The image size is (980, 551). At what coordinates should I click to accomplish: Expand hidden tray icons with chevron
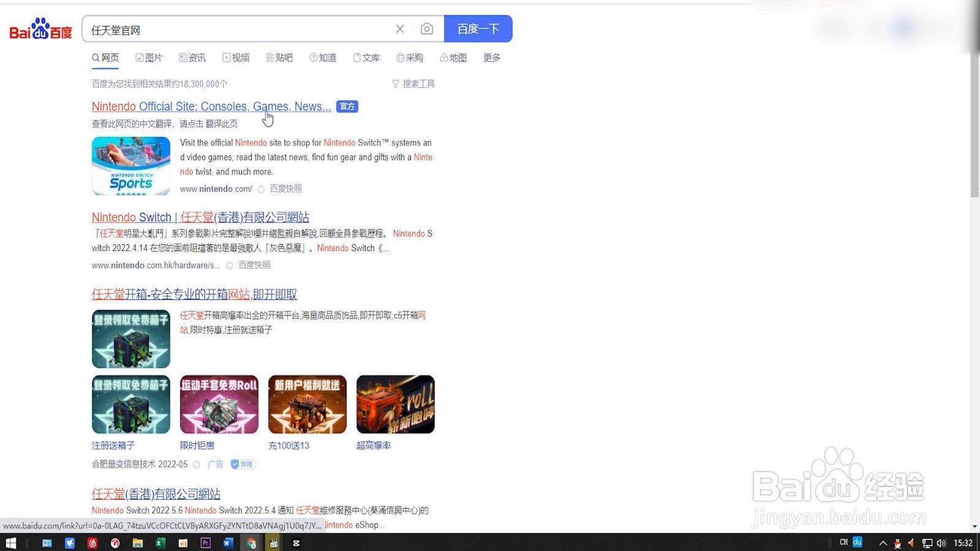[x=883, y=542]
